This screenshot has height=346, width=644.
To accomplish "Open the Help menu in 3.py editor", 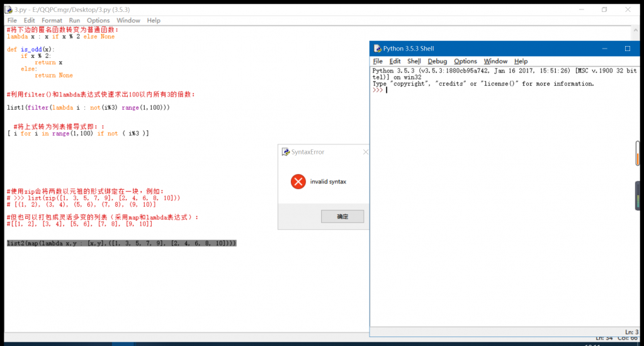I will click(154, 20).
